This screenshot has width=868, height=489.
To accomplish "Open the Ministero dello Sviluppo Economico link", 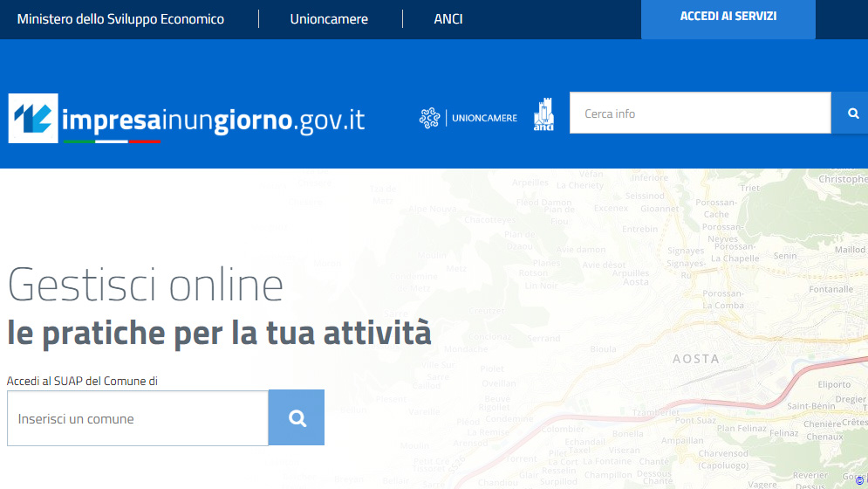I will coord(120,19).
